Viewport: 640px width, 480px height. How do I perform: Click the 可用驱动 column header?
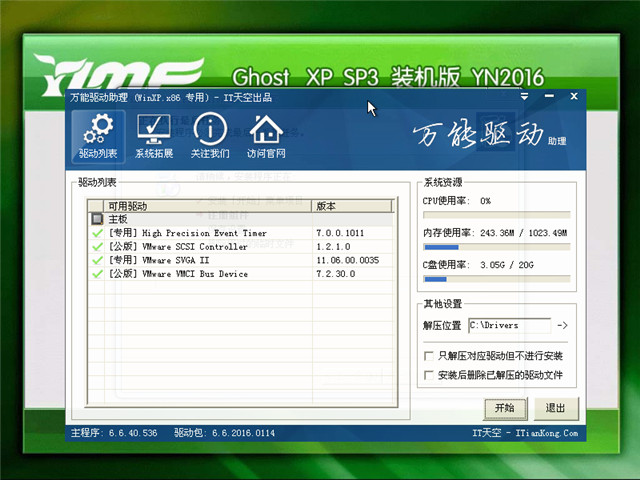pos(208,206)
